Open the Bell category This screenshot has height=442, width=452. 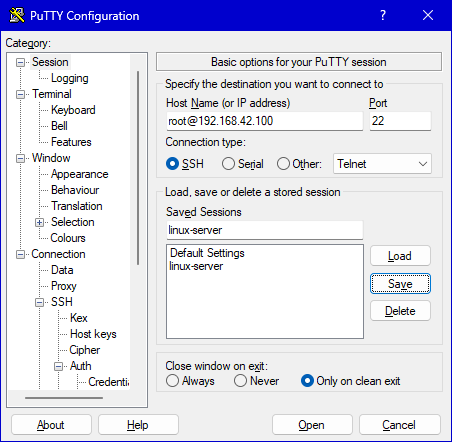(x=59, y=126)
